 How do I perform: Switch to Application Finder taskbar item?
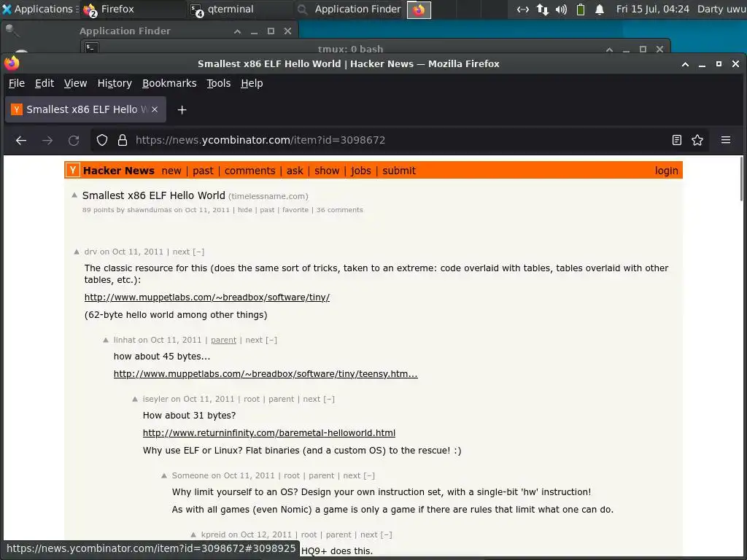pyautogui.click(x=348, y=9)
